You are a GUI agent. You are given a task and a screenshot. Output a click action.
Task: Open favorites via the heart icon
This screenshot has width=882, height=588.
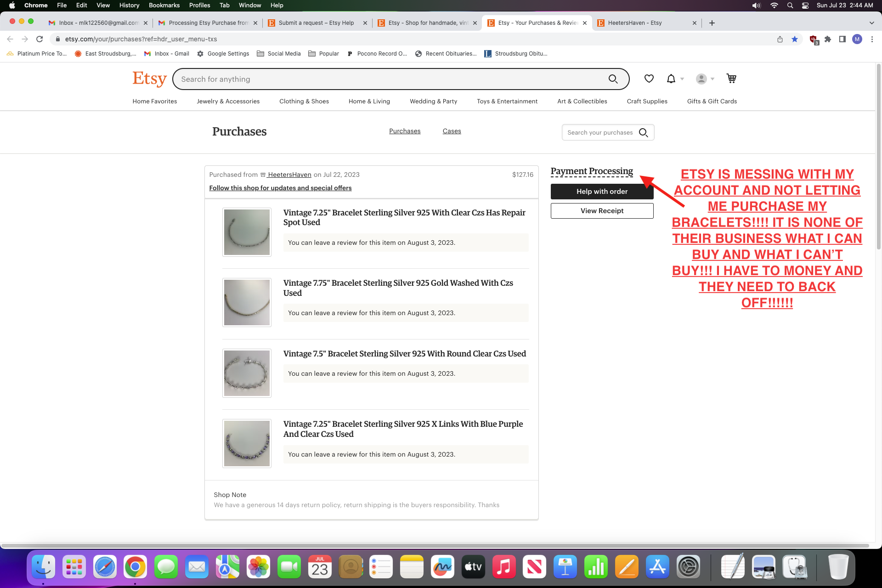[x=649, y=79]
